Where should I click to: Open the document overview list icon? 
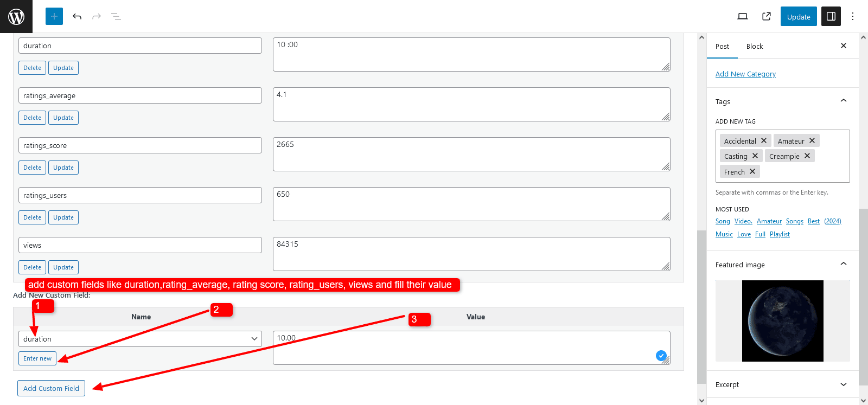tap(116, 16)
